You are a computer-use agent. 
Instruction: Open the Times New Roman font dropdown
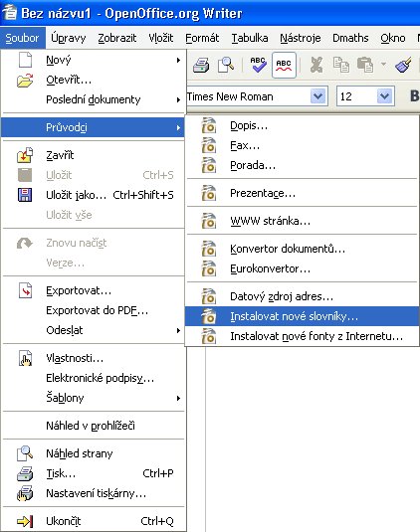pyautogui.click(x=318, y=96)
